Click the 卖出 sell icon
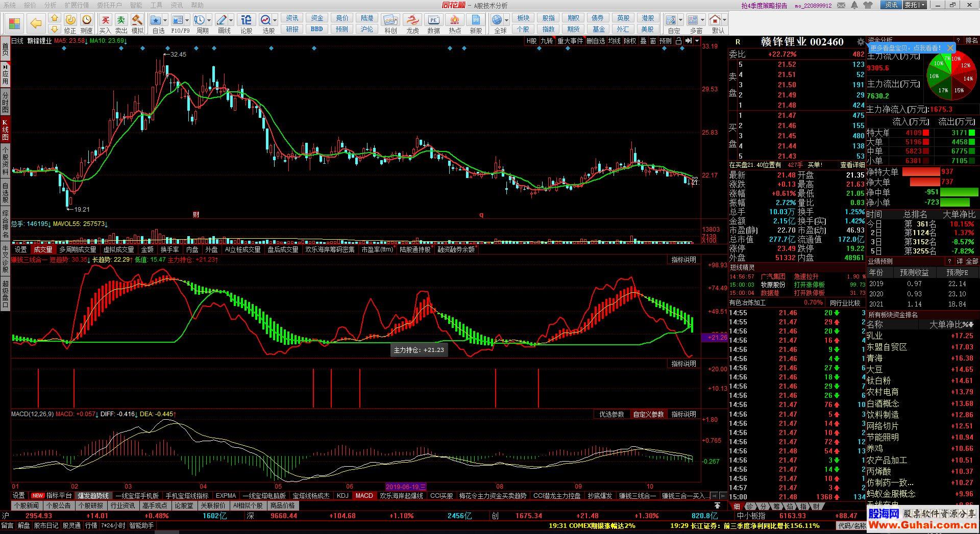The image size is (980, 534). tap(121, 20)
